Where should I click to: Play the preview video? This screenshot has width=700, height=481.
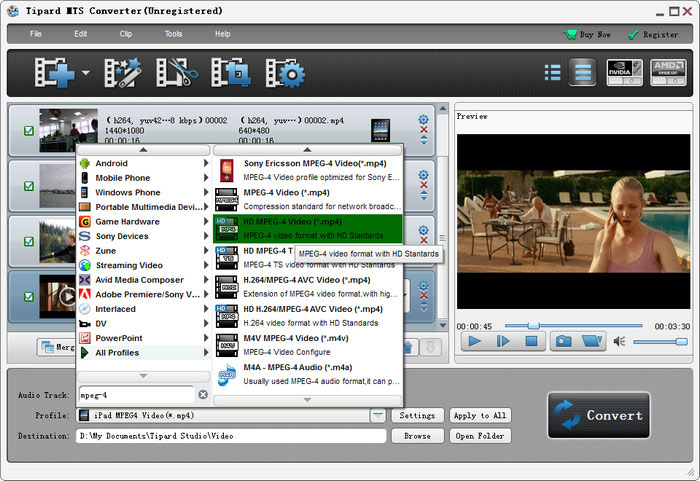(x=475, y=342)
